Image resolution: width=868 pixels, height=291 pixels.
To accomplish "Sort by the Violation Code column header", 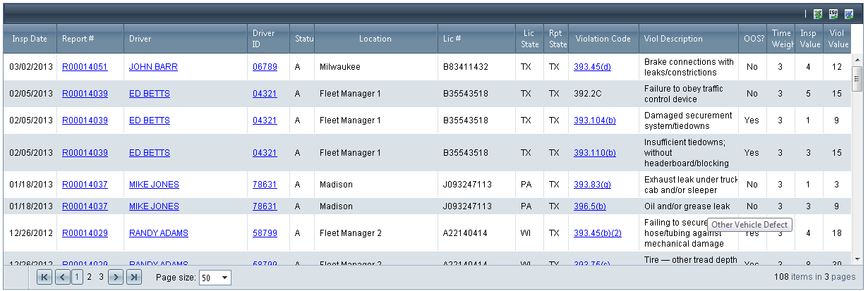I will coord(603,39).
